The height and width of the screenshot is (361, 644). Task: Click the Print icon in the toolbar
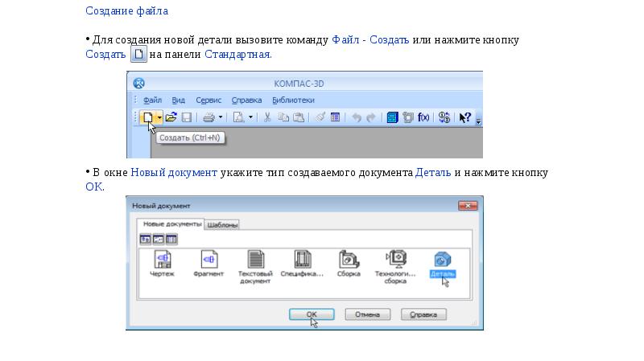pyautogui.click(x=208, y=117)
